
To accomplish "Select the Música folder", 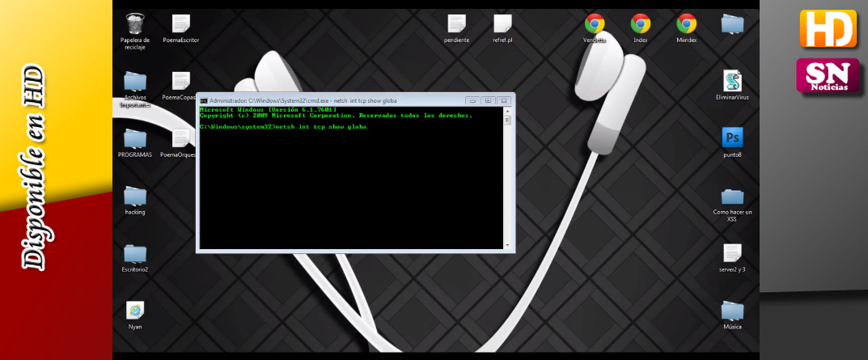I will click(732, 311).
